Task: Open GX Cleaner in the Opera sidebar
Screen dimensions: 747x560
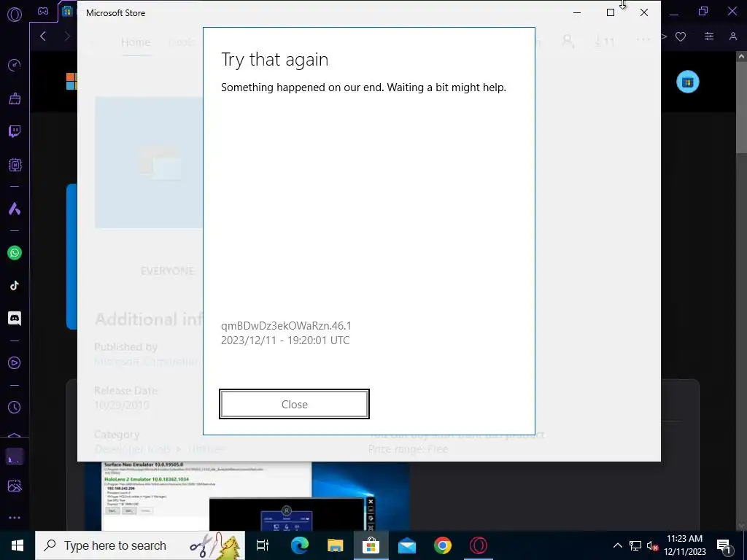Action: [x=15, y=98]
